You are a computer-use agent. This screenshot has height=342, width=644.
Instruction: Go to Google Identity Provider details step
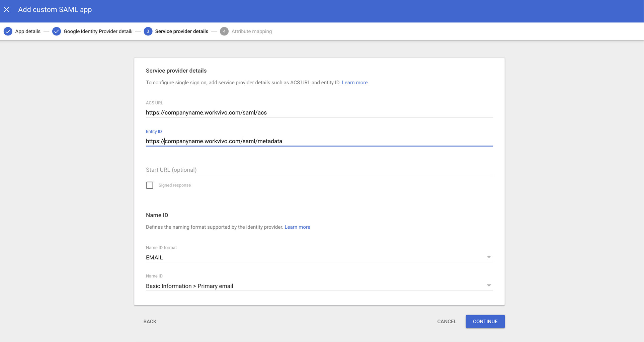[x=98, y=31]
